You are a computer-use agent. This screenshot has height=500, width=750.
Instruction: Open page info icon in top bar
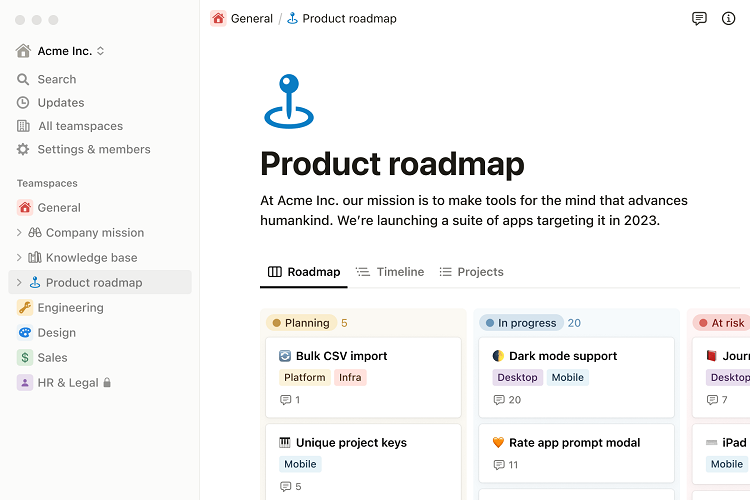(728, 19)
